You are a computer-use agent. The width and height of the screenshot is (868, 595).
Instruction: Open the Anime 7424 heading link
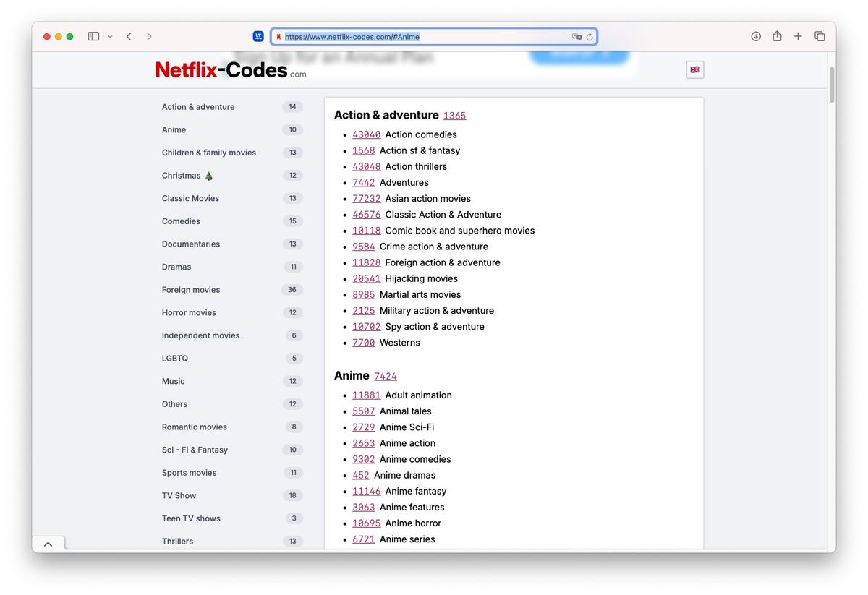pos(386,375)
